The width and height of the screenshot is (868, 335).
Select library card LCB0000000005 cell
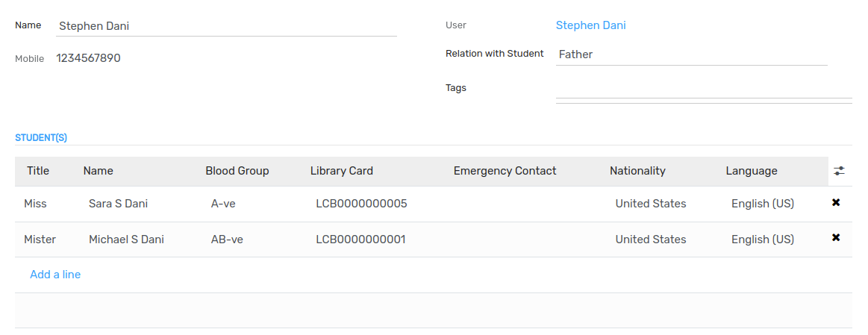tap(361, 204)
